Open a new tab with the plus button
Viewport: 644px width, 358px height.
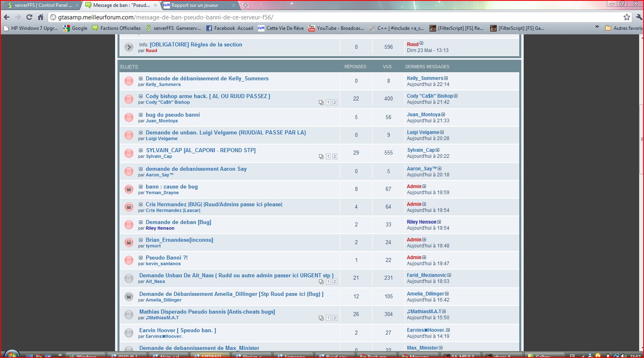pyautogui.click(x=245, y=5)
